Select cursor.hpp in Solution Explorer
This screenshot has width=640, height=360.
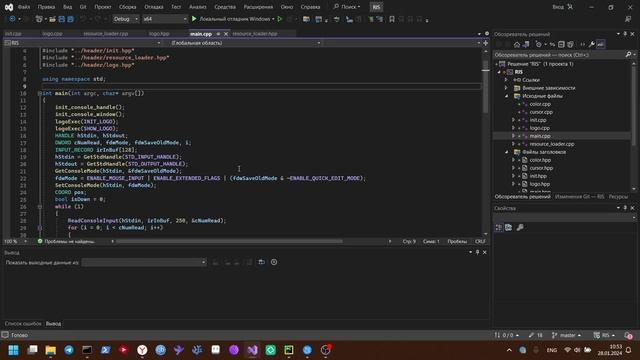[541, 168]
